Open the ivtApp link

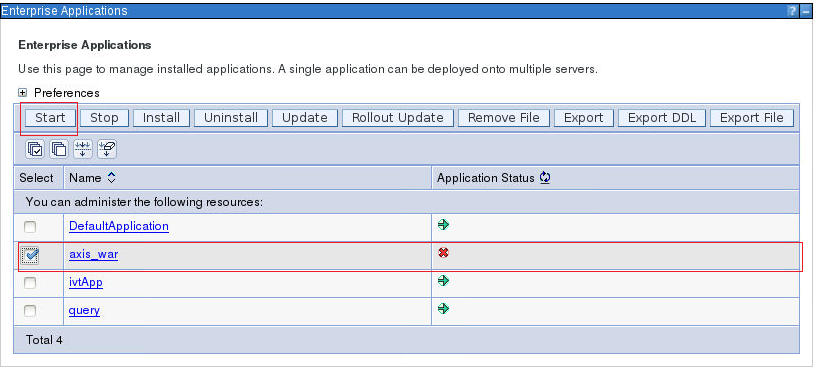86,282
